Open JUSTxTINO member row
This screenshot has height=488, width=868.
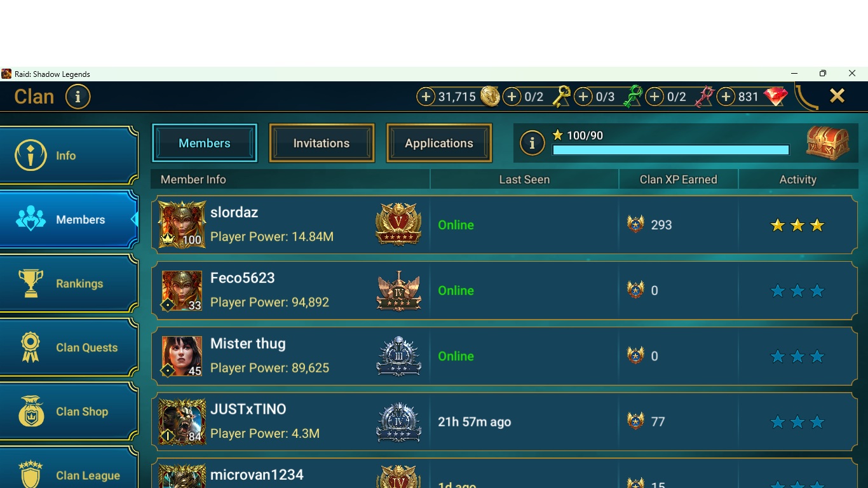click(504, 422)
